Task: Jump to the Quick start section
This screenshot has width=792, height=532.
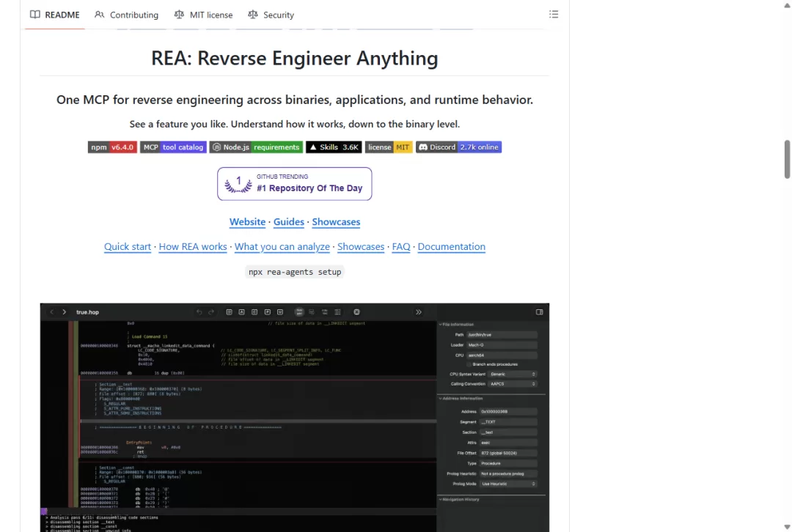Action: [x=128, y=246]
